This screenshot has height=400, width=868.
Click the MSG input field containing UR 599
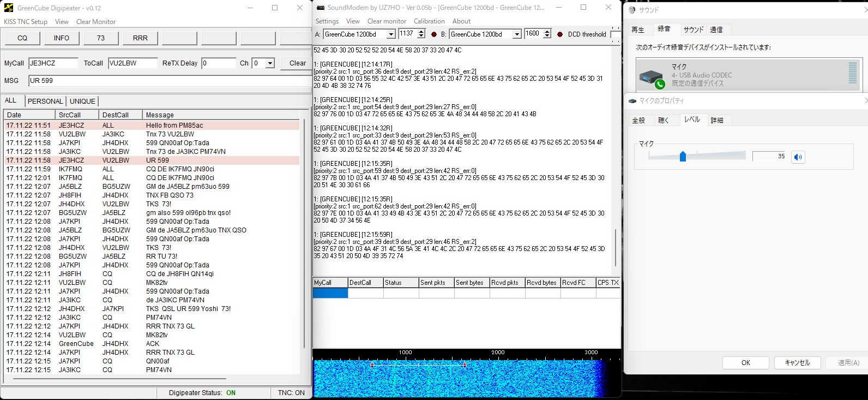pyautogui.click(x=169, y=80)
